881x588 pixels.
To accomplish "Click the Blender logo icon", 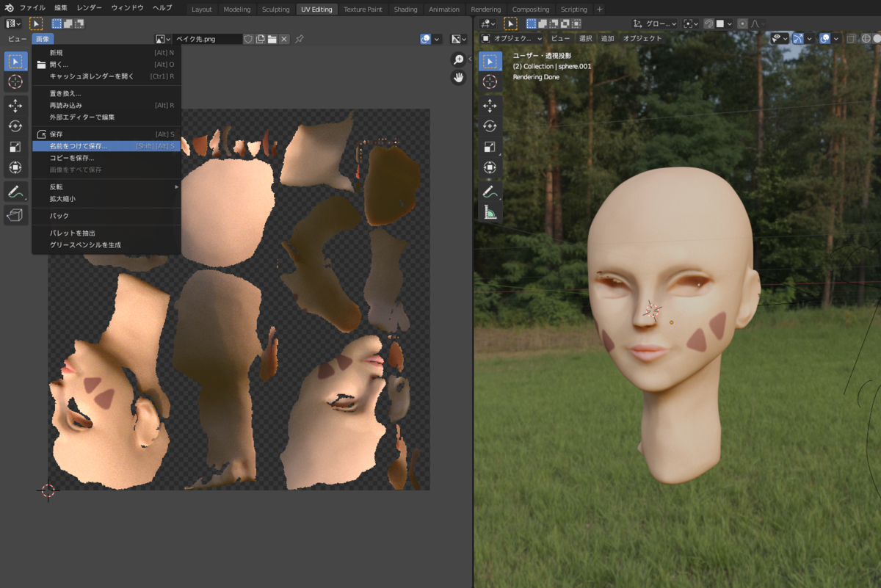I will (x=9, y=7).
